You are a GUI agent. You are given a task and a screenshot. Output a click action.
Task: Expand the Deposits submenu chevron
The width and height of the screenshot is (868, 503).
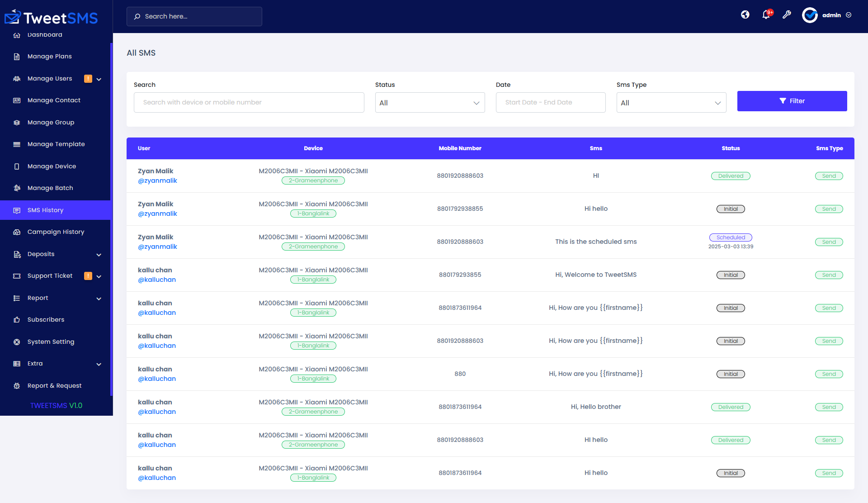tap(99, 255)
